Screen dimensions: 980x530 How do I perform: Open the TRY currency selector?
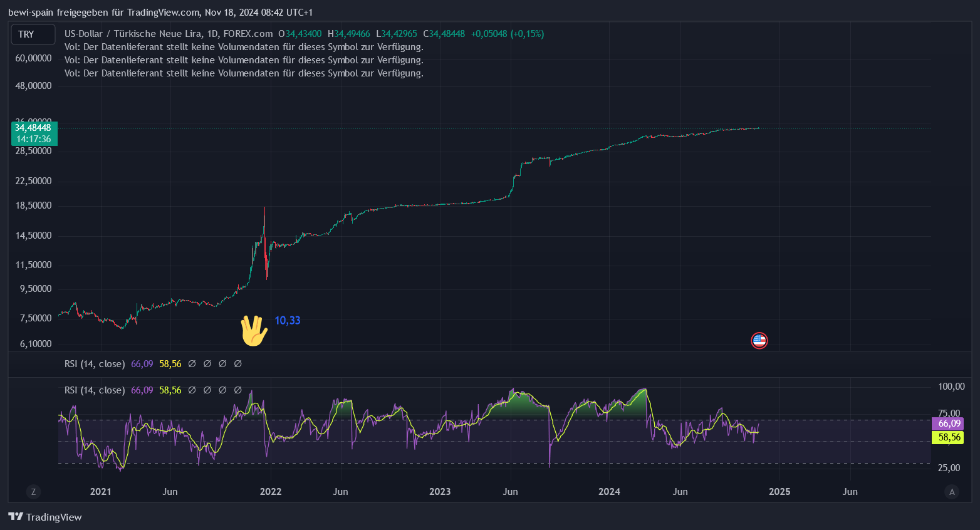point(33,34)
